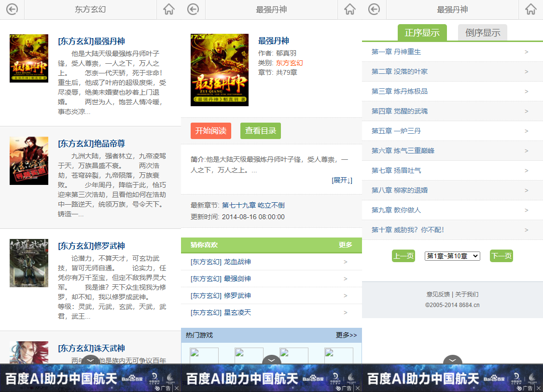
Task: Click arrow on 第五章 一炉三丹 row
Action: coord(527,131)
